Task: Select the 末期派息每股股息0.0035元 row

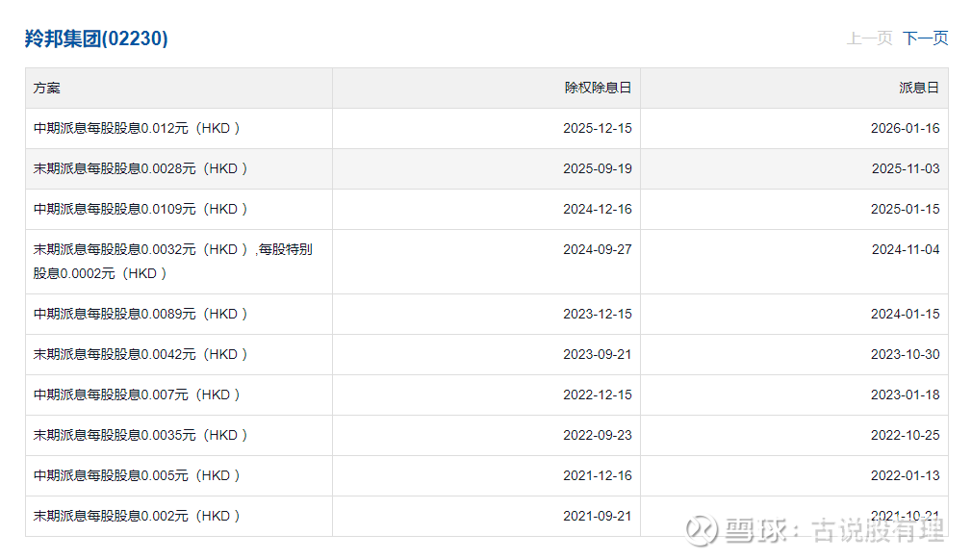Action: tap(141, 435)
